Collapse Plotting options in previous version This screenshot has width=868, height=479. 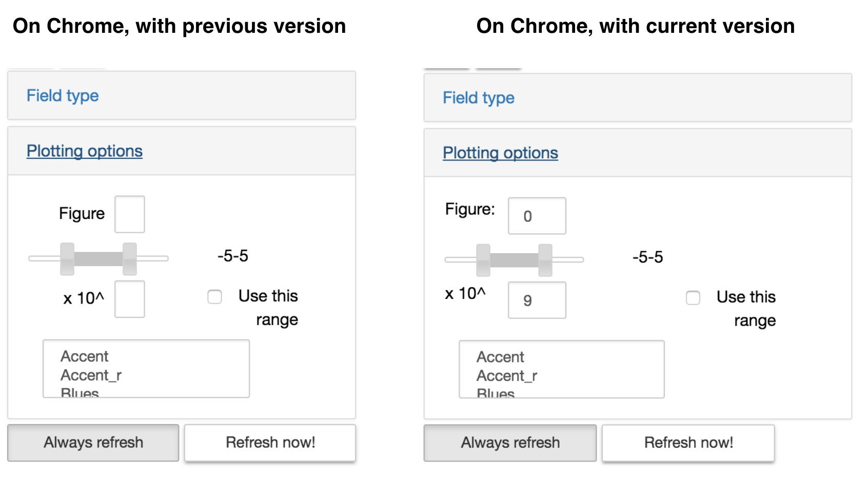[x=85, y=151]
